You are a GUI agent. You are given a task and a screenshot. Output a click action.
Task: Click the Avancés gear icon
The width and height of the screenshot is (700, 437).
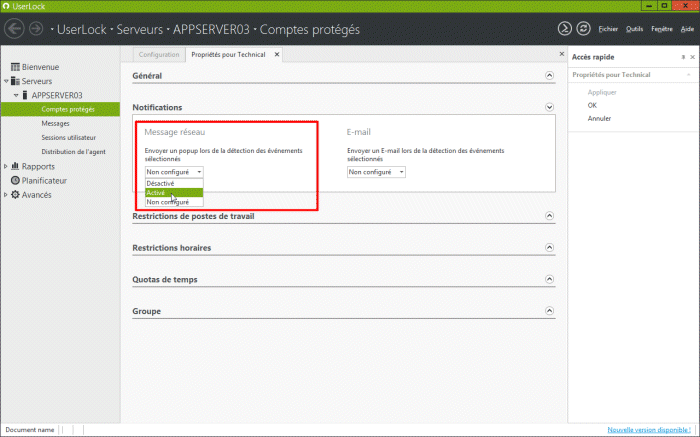(15, 195)
